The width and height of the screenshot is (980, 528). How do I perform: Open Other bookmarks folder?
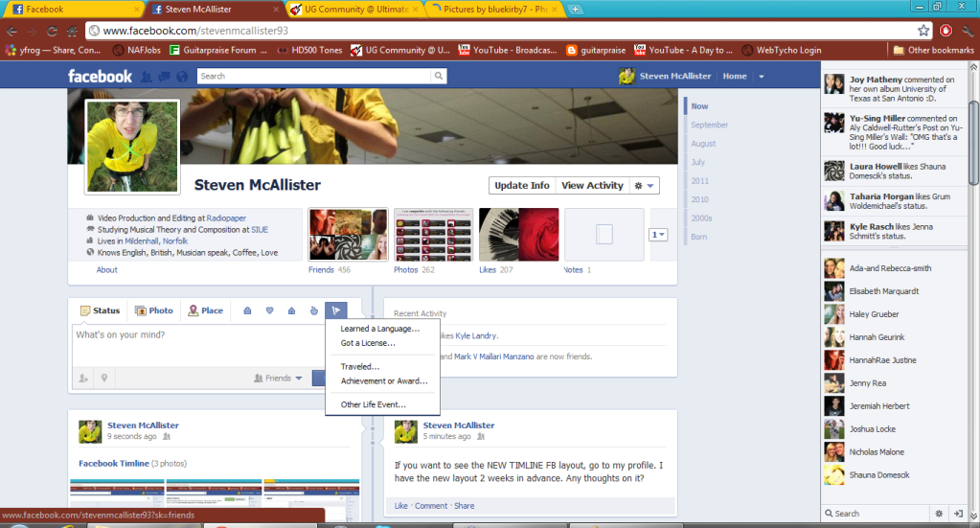click(x=933, y=50)
